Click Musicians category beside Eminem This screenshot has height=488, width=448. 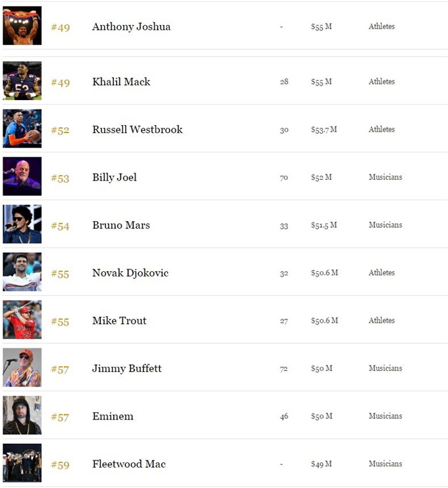point(385,416)
